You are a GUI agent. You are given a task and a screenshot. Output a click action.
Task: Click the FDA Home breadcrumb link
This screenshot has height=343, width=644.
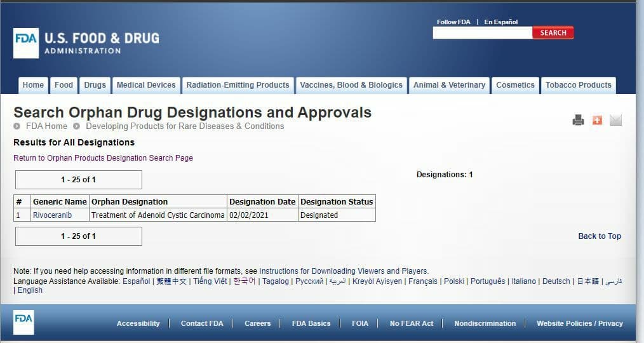point(46,126)
